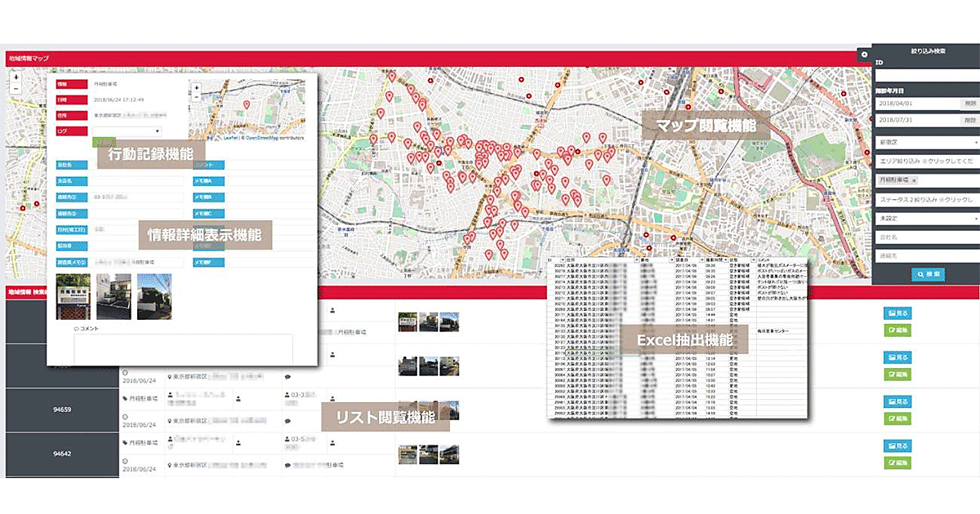Click 見る button for record 94659
The image size is (980, 514).
point(898,401)
